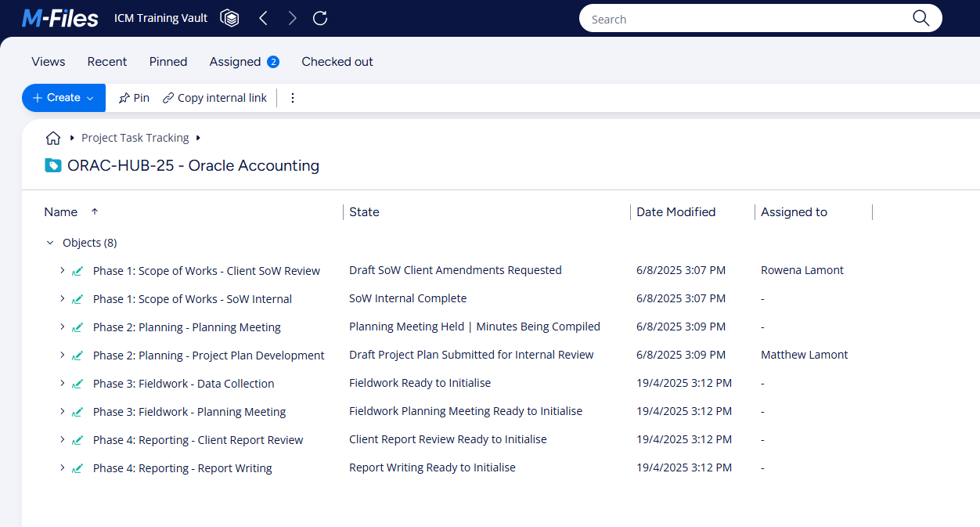980x527 pixels.
Task: Click the Pin toolbar button
Action: (134, 98)
